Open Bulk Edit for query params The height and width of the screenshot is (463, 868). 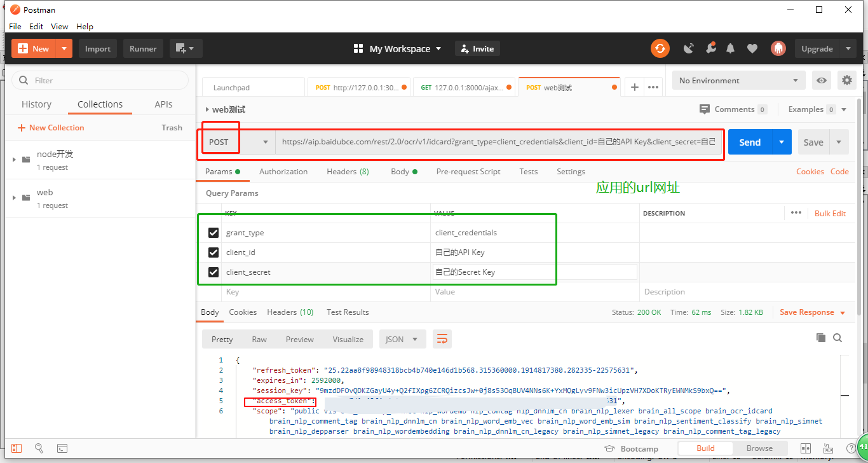pyautogui.click(x=831, y=213)
